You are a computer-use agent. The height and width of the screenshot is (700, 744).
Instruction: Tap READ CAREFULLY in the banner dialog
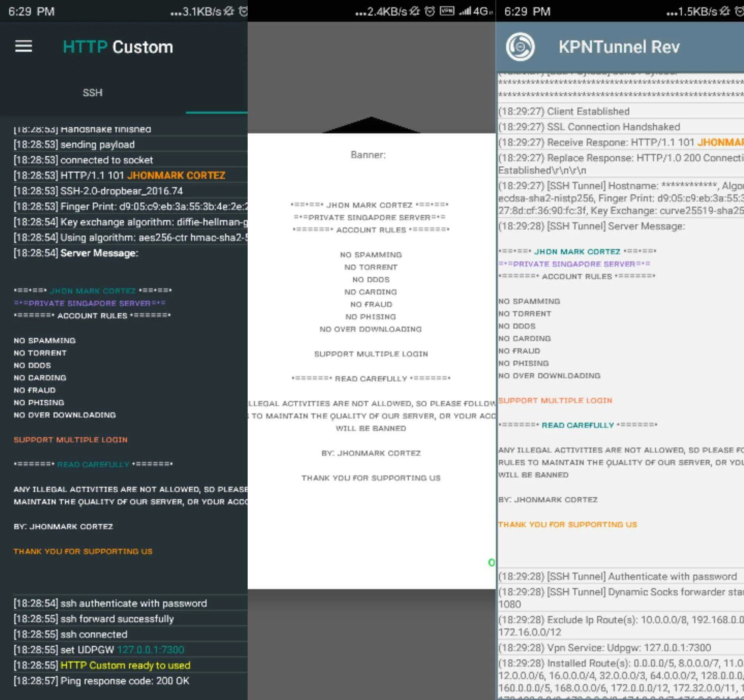pos(371,378)
